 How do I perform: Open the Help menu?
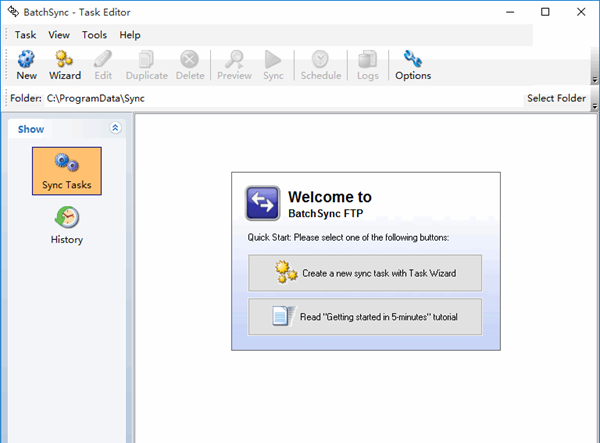[130, 35]
